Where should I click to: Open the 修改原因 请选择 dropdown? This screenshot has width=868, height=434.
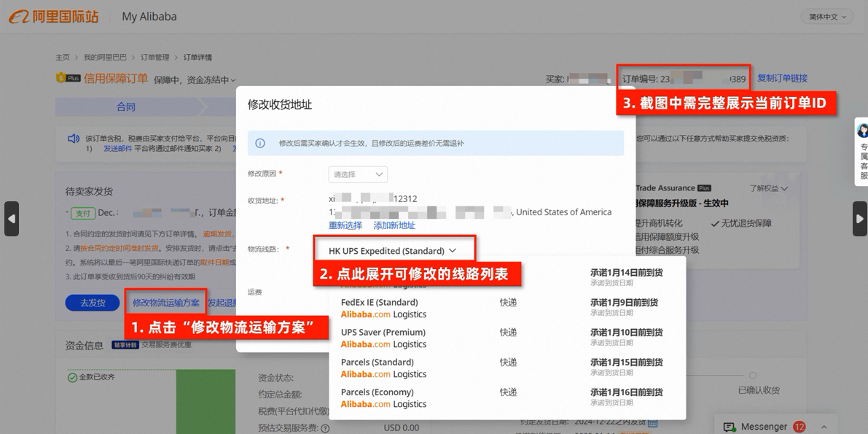[x=358, y=174]
